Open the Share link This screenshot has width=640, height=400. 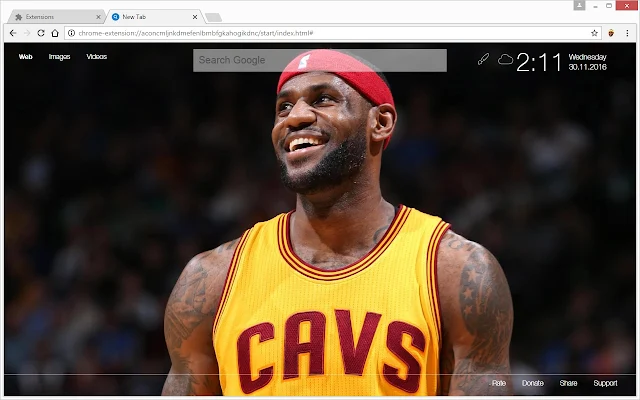click(569, 383)
